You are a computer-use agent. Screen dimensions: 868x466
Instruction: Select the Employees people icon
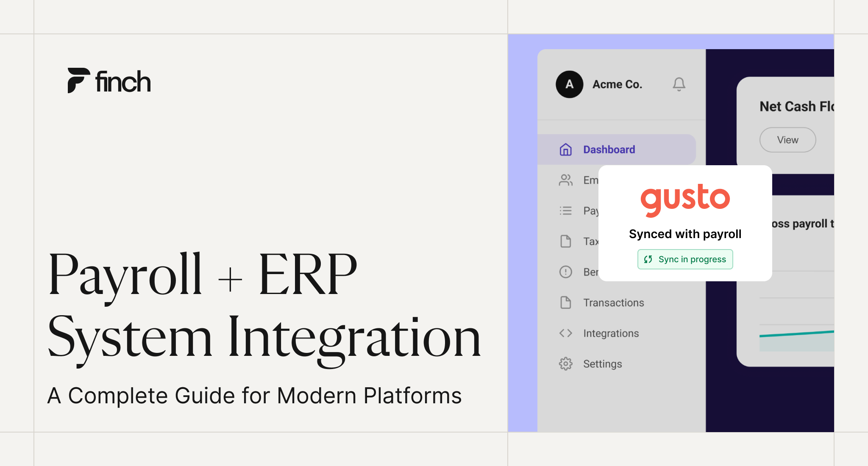point(565,180)
